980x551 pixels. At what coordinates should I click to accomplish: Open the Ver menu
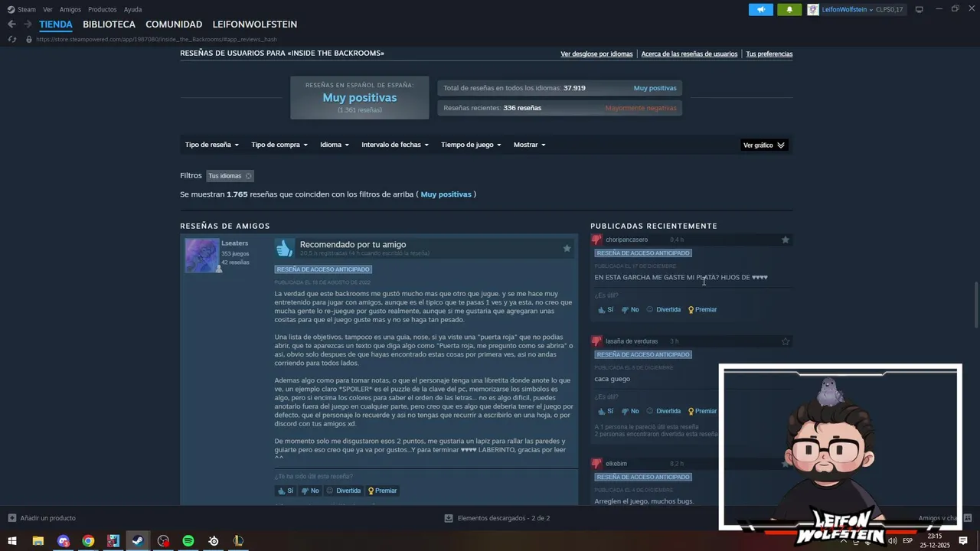(x=47, y=9)
